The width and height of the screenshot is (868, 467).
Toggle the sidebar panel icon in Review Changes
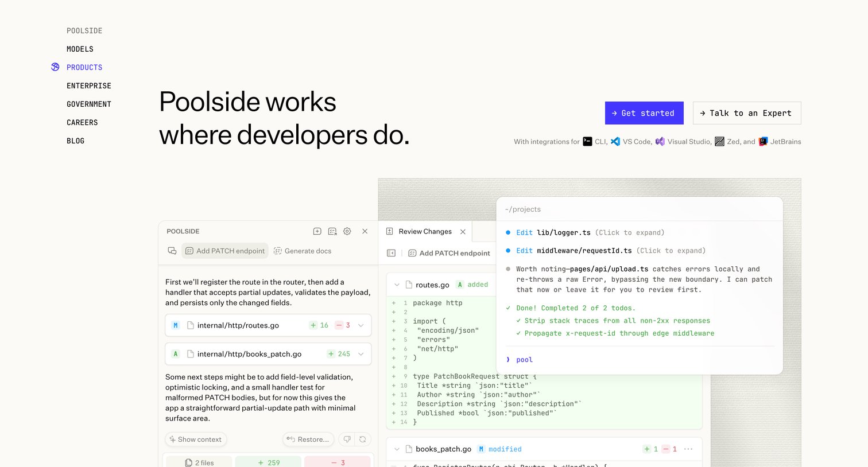tap(391, 253)
